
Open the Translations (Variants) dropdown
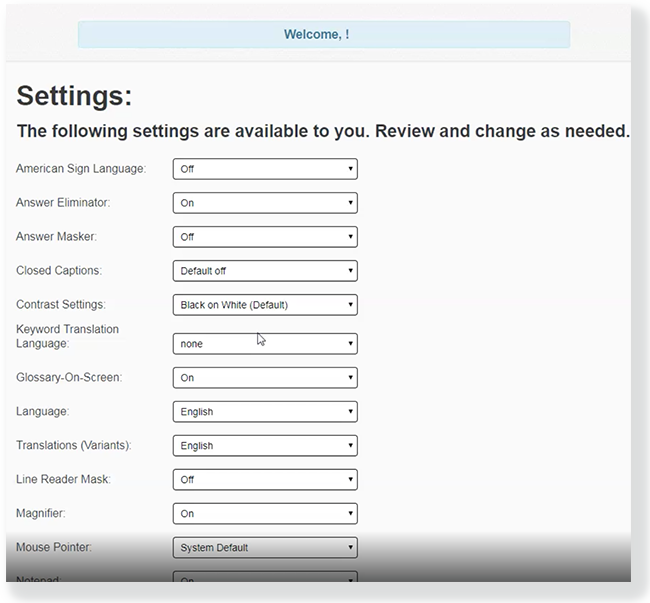tap(265, 446)
